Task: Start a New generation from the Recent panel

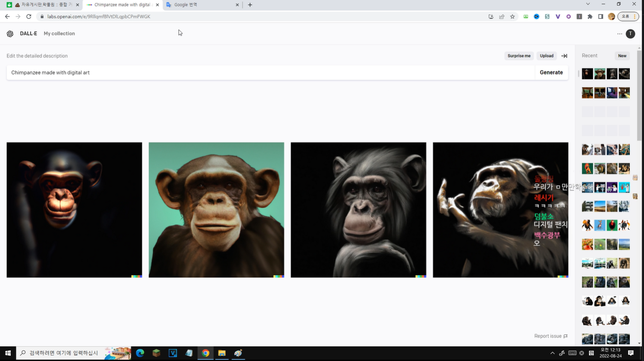Action: pyautogui.click(x=622, y=56)
